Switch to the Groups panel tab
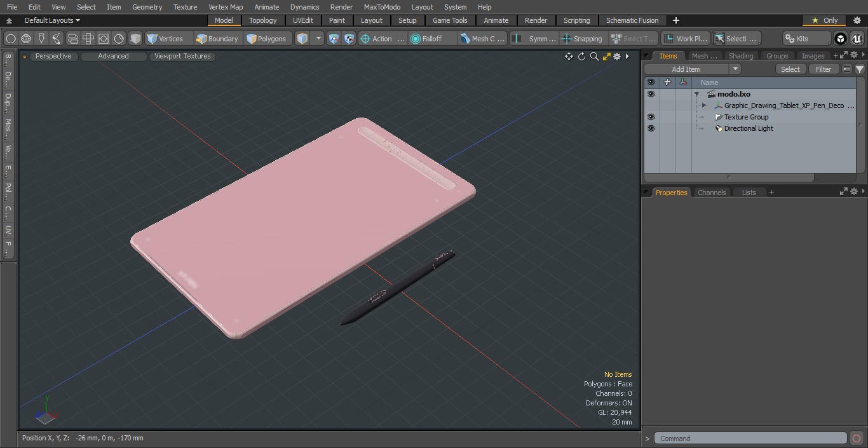 click(x=777, y=56)
